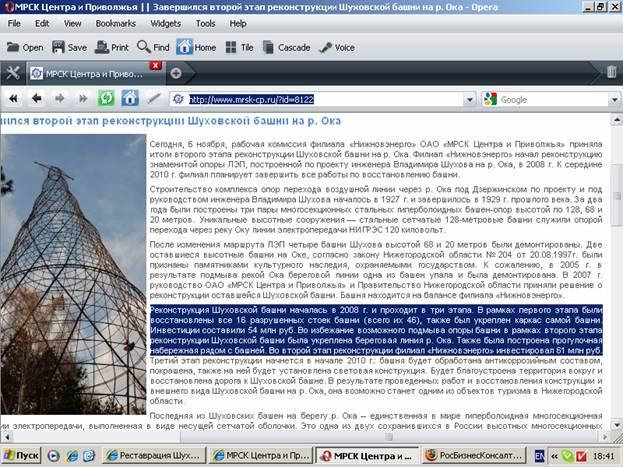Click the EN language indicator

pyautogui.click(x=539, y=455)
